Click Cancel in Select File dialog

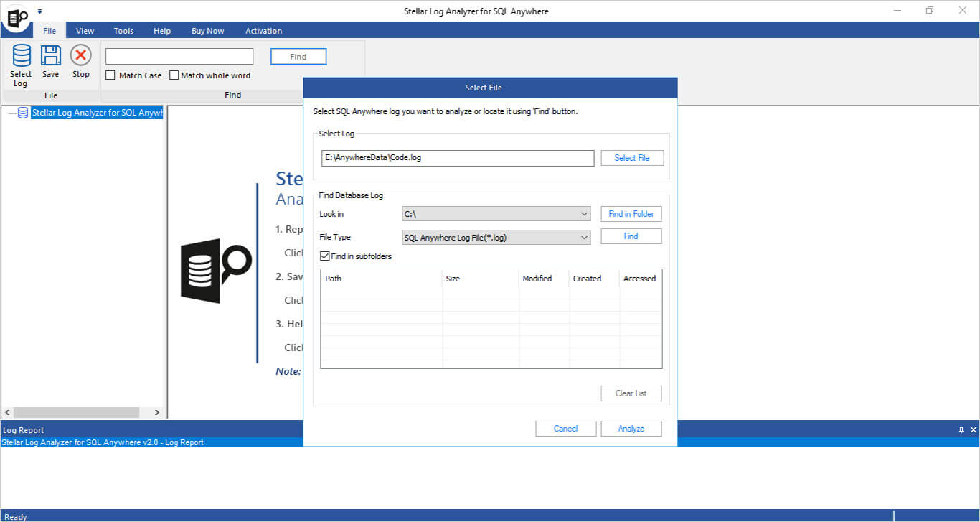566,429
